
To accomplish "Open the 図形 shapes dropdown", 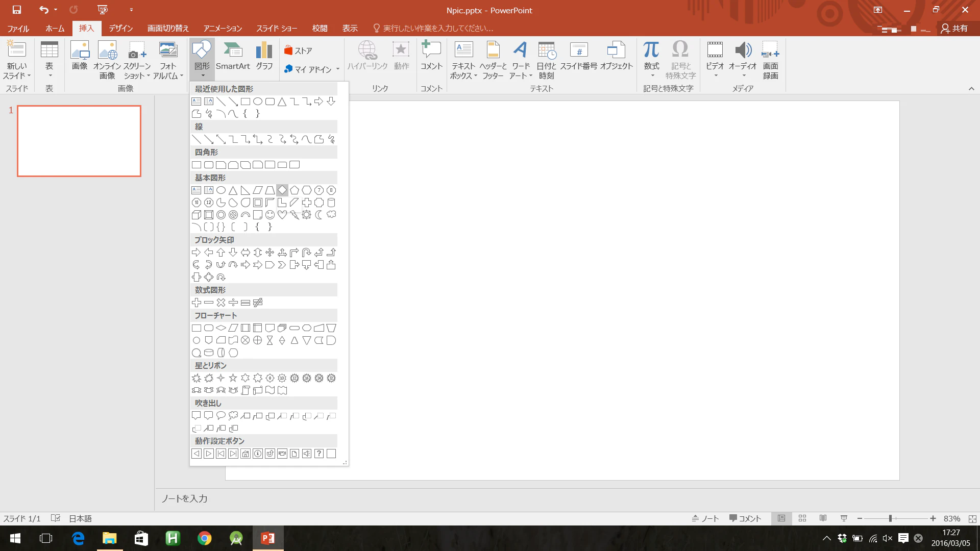I will [x=202, y=60].
